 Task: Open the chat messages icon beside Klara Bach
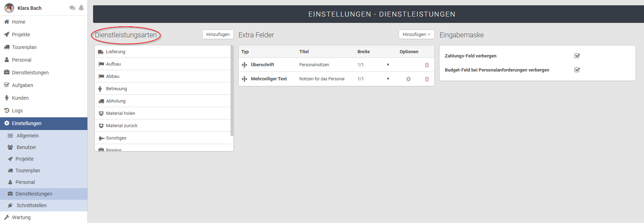point(72,8)
